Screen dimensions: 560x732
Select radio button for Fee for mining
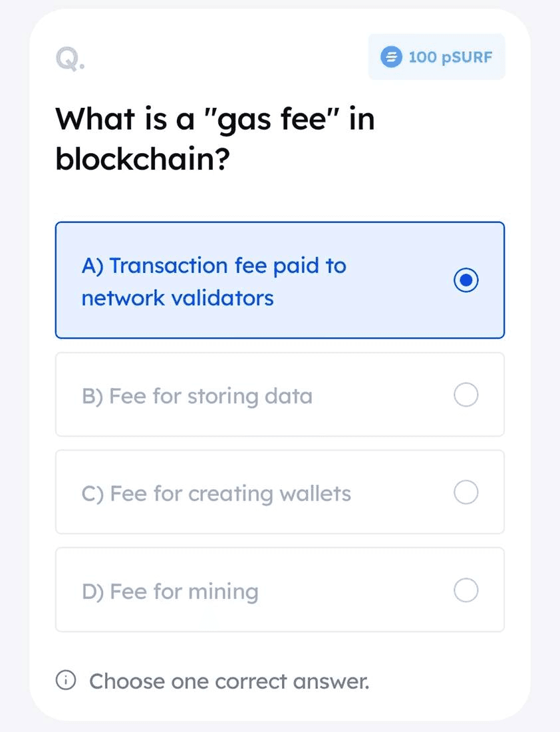point(466,590)
